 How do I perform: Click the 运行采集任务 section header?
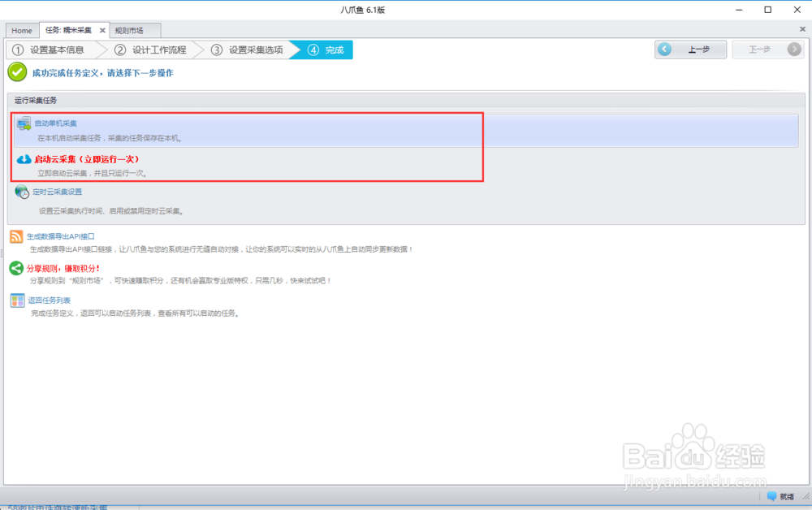point(406,100)
